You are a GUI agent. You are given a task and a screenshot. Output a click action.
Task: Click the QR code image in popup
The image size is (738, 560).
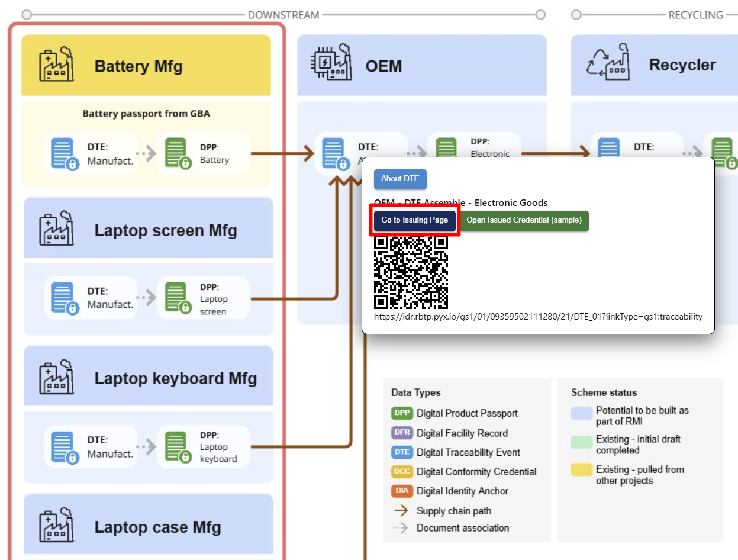411,272
